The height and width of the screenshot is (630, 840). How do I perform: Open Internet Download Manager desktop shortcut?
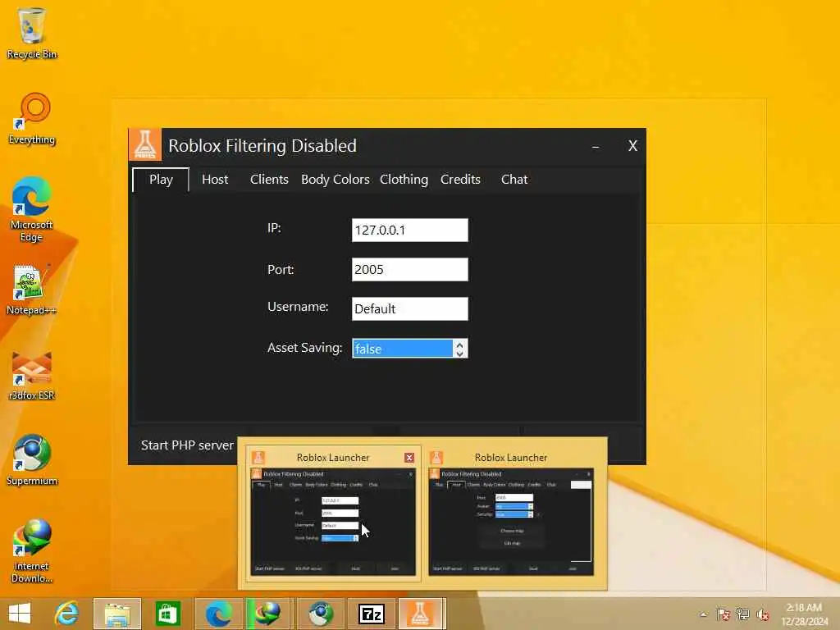click(x=32, y=550)
